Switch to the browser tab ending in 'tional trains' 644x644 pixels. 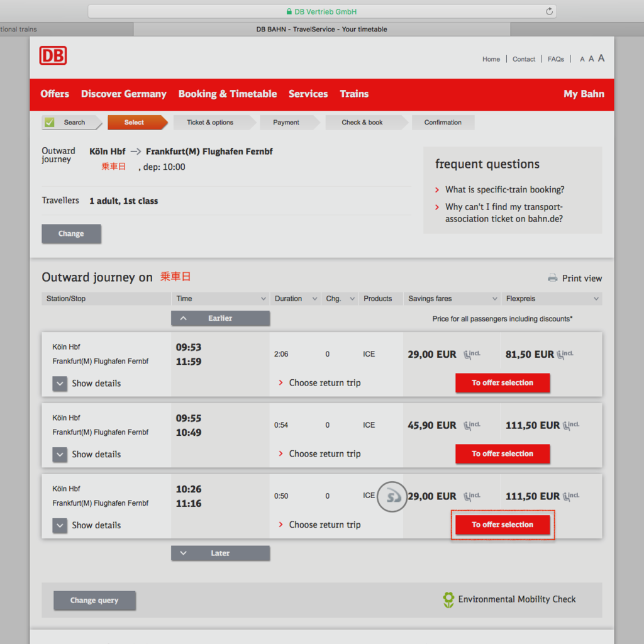[x=65, y=29]
